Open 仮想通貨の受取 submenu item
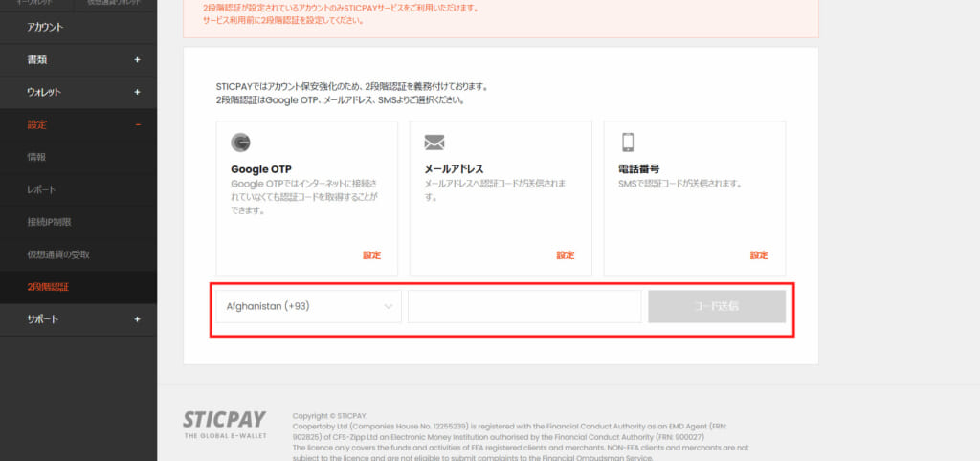980x461 pixels. (x=58, y=254)
